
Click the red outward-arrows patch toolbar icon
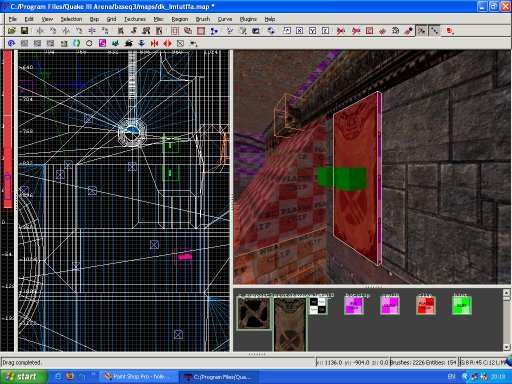click(167, 43)
